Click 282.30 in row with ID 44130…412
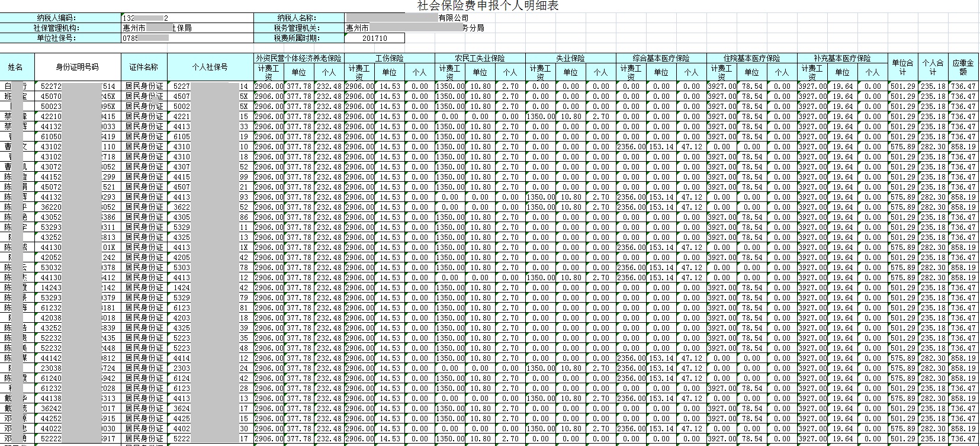The image size is (980, 446). [x=933, y=278]
